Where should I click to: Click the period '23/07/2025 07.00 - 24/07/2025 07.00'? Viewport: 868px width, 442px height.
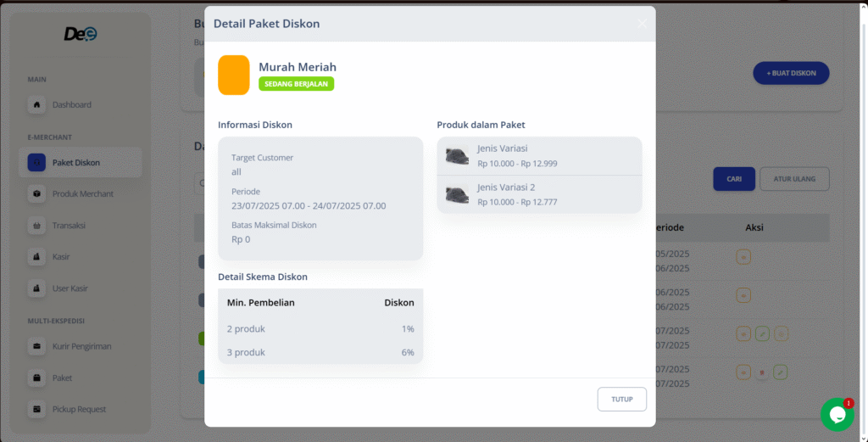coord(309,206)
